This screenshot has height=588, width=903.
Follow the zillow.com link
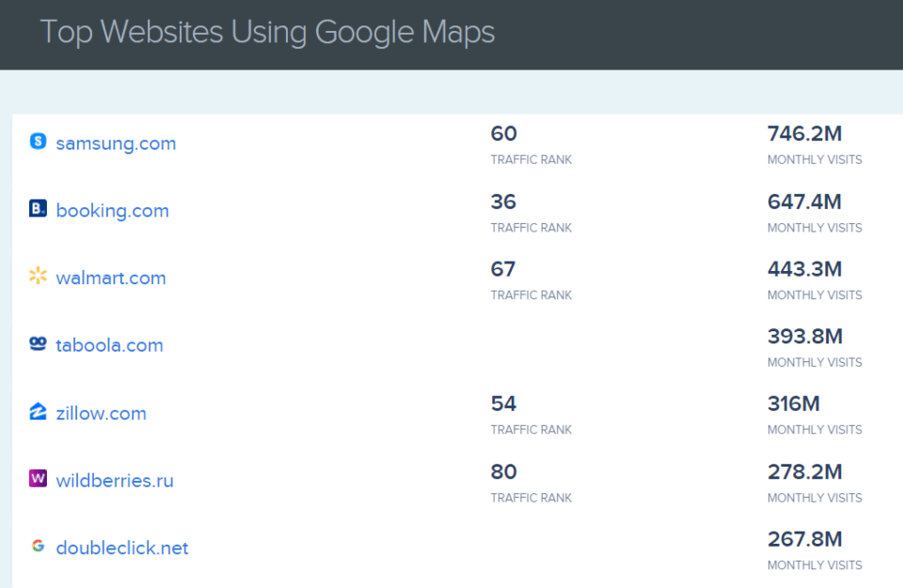(101, 413)
